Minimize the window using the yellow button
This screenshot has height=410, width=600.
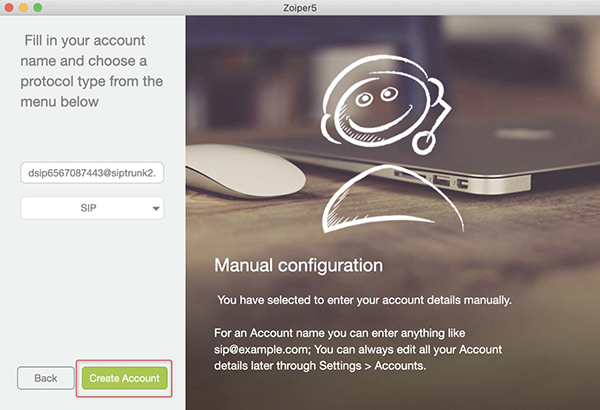click(23, 7)
